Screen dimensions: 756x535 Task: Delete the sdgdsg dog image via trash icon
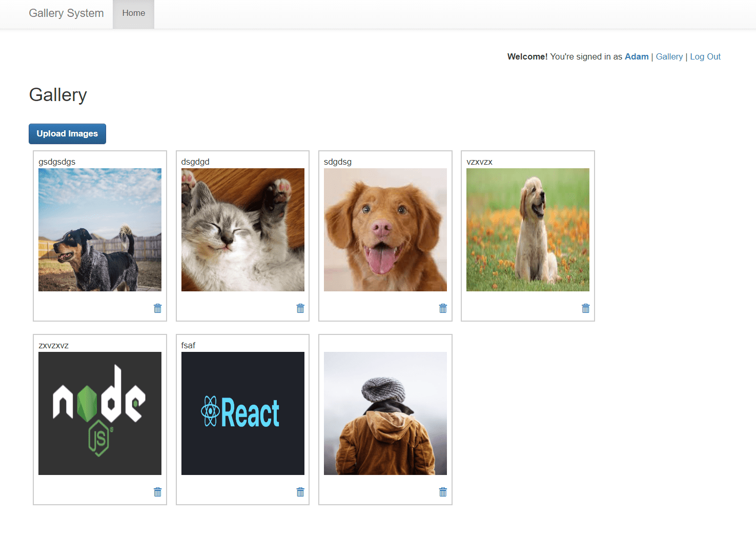point(443,308)
